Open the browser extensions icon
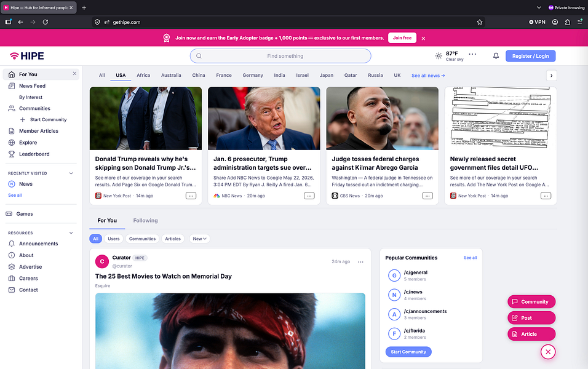The width and height of the screenshot is (588, 369). pos(567,22)
